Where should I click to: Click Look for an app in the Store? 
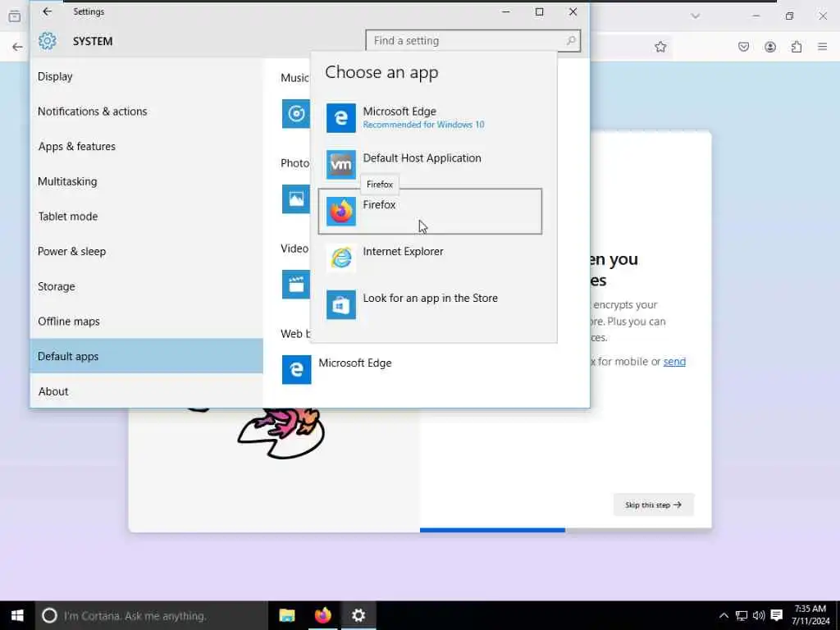click(430, 304)
